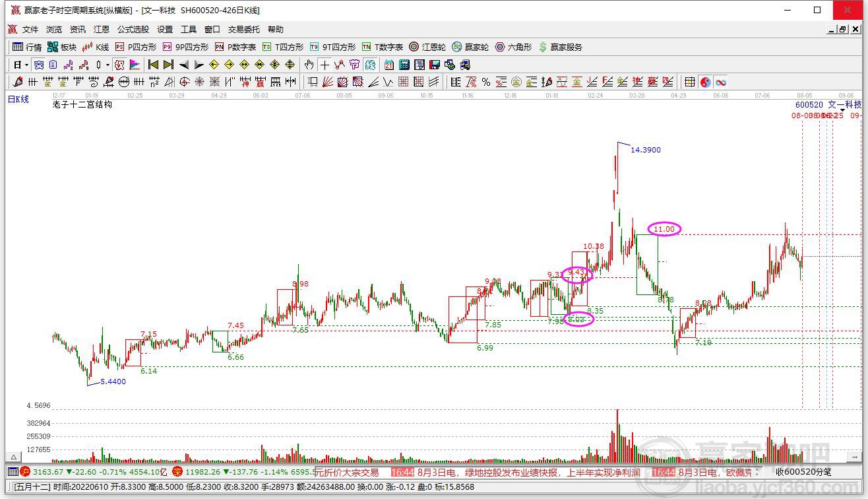Open the T四方形 tool

pyautogui.click(x=283, y=47)
